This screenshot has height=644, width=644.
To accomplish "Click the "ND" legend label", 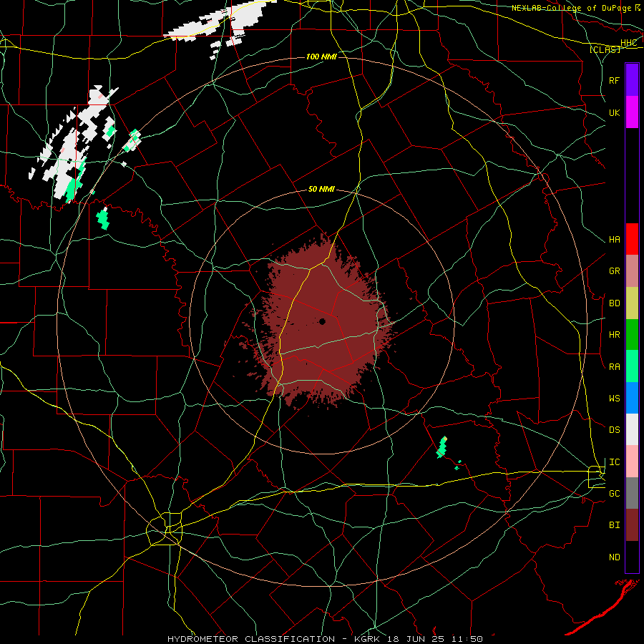I will (614, 557).
